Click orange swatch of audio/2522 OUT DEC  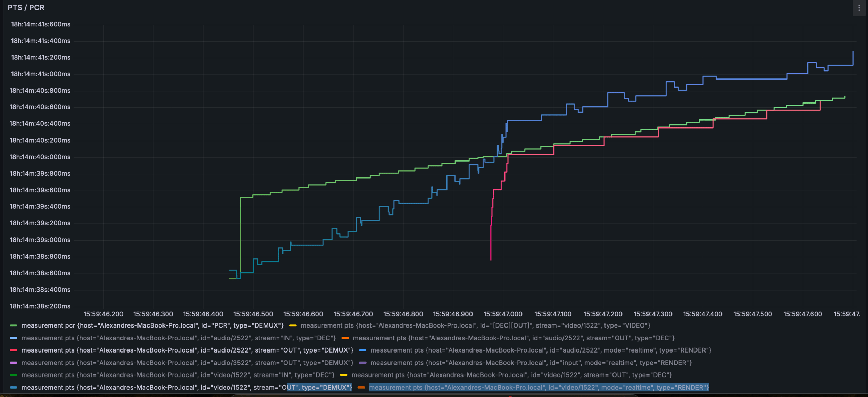click(x=345, y=338)
